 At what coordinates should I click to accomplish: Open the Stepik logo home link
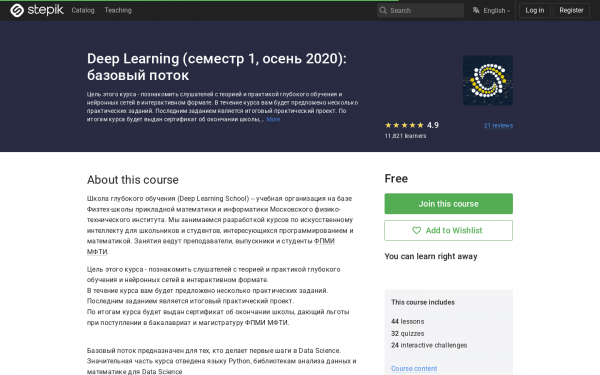(37, 10)
